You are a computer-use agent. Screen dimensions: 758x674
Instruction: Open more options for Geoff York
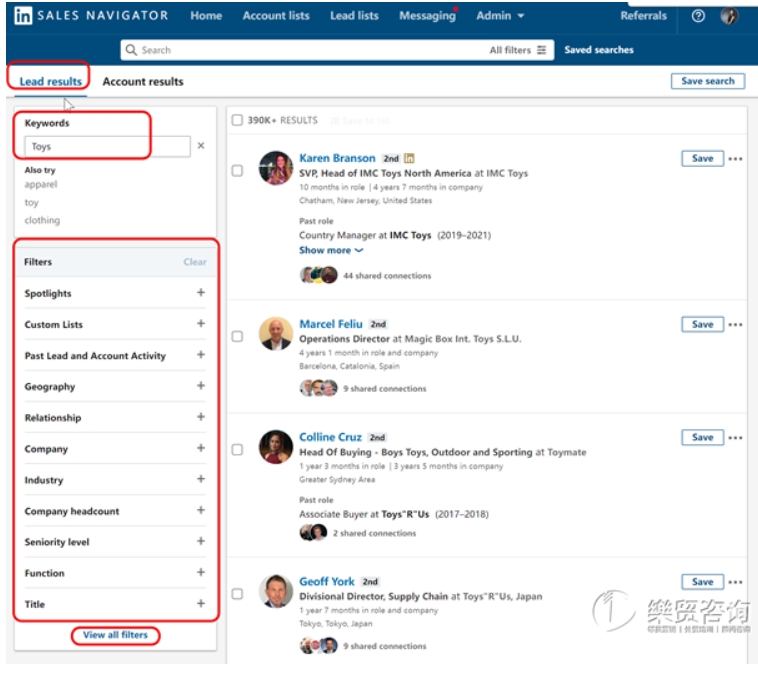735,582
